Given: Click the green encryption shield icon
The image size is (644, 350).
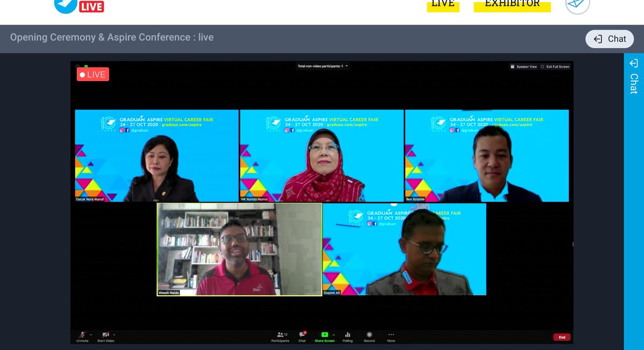Looking at the screenshot, I should (x=86, y=67).
